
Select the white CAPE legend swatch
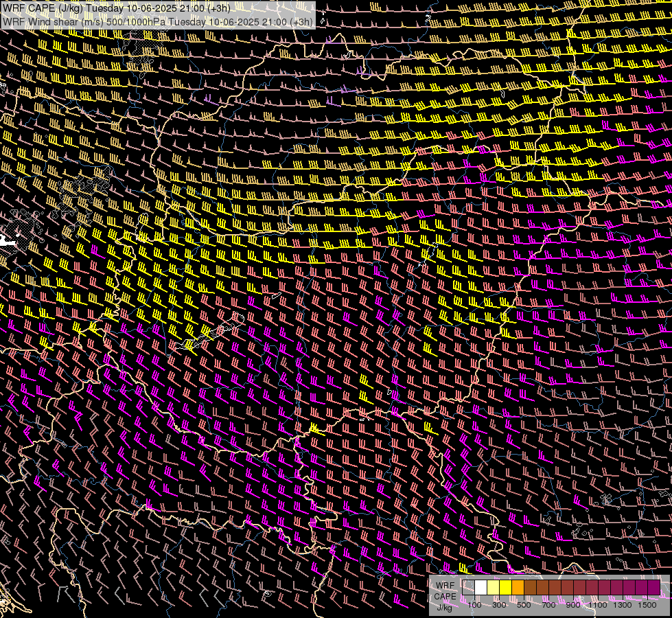(x=481, y=587)
